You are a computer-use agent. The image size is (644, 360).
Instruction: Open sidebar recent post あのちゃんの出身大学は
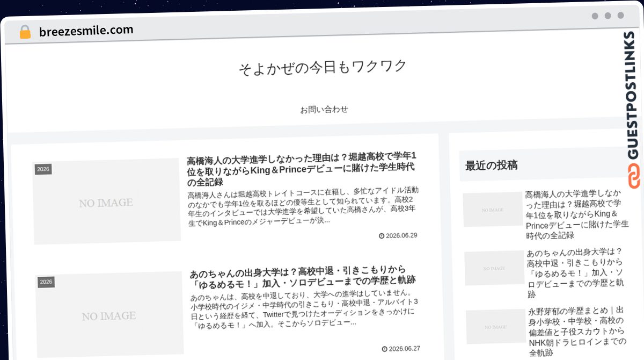[x=576, y=273]
